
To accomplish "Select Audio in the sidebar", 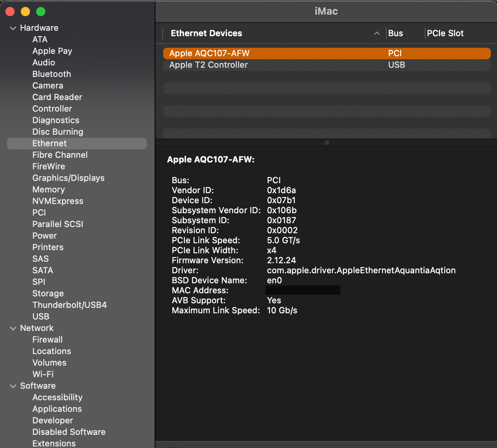I will tap(44, 63).
